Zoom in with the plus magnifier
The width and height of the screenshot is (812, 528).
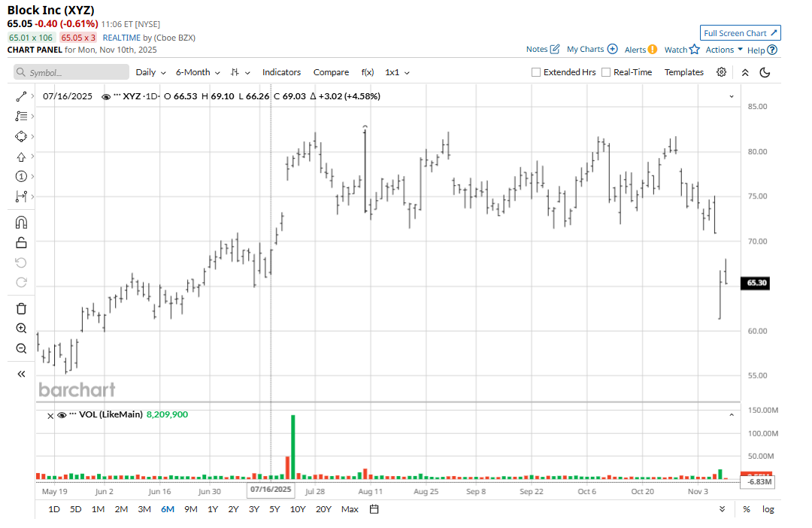point(21,329)
